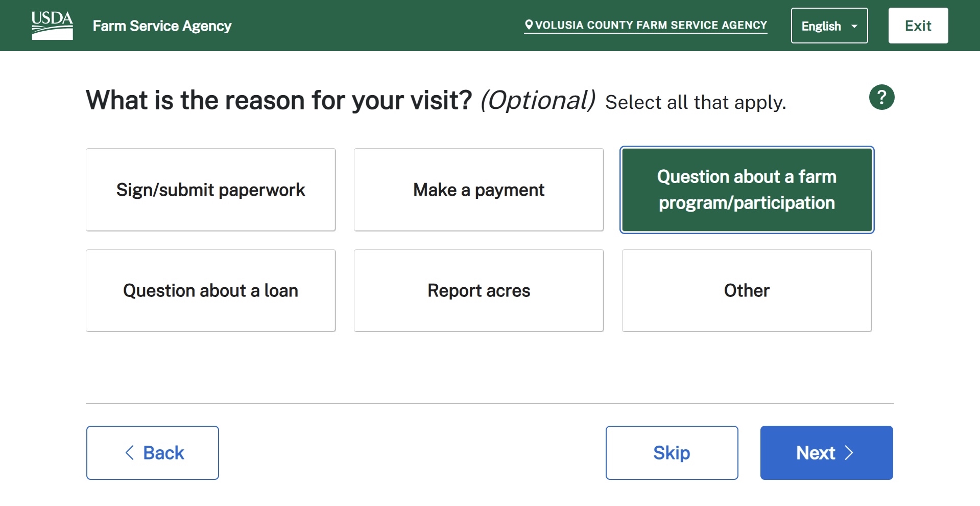The height and width of the screenshot is (506, 980).
Task: Click the left chevron on the Back button
Action: point(129,452)
